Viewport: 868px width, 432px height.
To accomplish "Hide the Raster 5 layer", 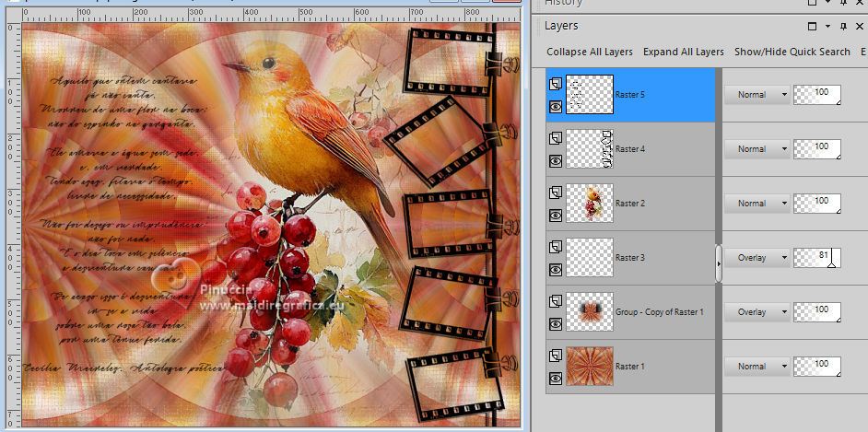I will point(554,106).
